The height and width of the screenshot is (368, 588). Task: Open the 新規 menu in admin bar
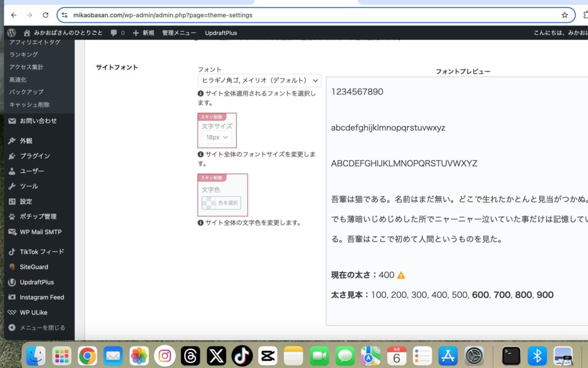(144, 33)
